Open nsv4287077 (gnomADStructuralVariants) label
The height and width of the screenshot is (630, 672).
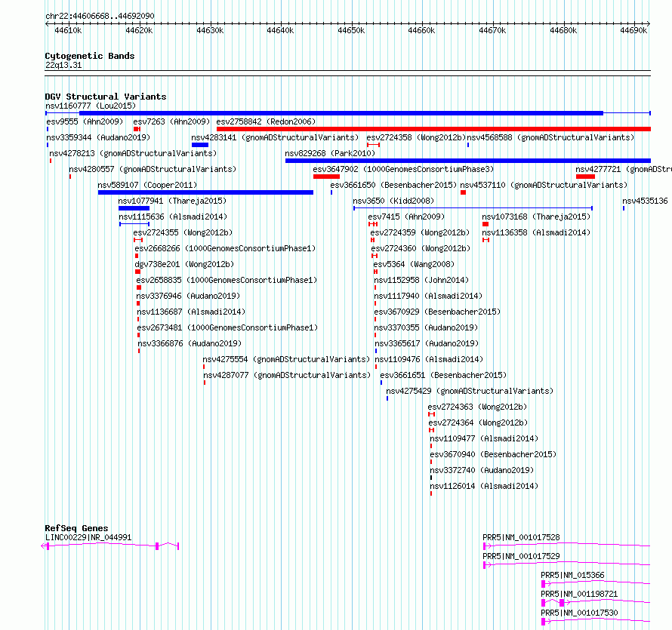[287, 375]
